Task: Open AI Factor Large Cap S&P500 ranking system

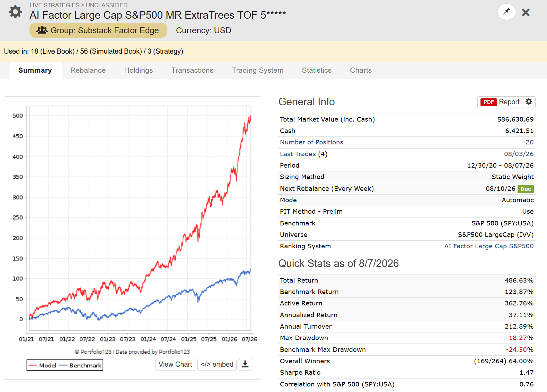Action: (x=489, y=246)
